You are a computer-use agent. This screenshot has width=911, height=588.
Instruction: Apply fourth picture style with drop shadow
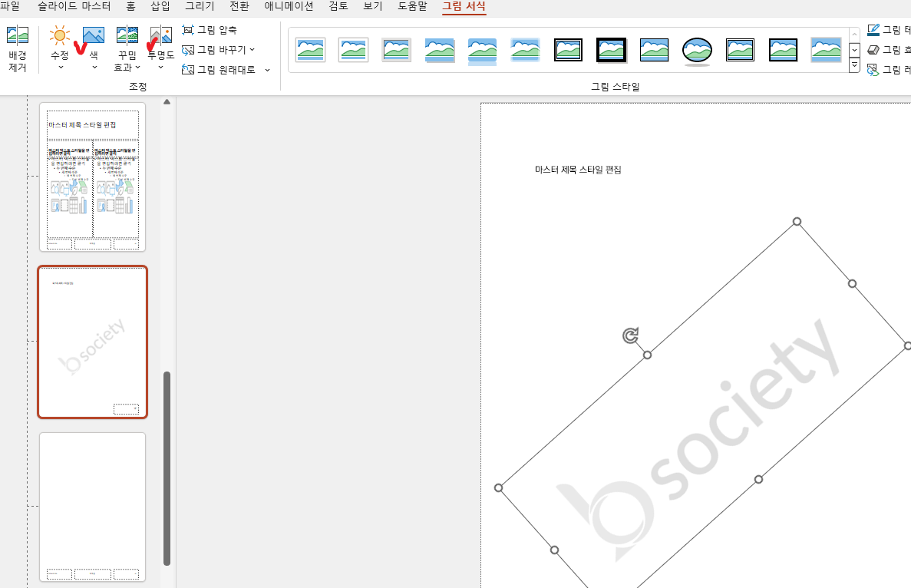click(439, 50)
